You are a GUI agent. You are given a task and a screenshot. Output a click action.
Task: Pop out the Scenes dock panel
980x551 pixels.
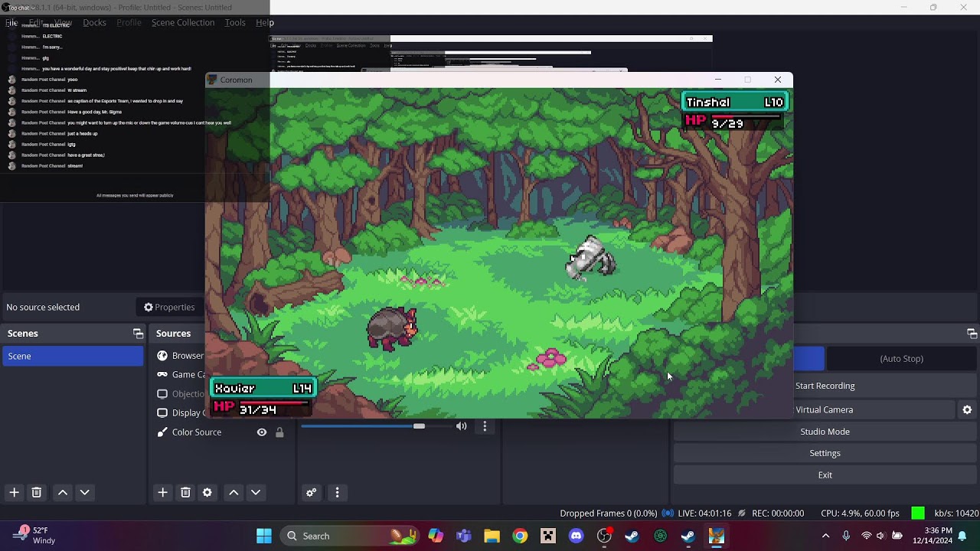tap(138, 334)
